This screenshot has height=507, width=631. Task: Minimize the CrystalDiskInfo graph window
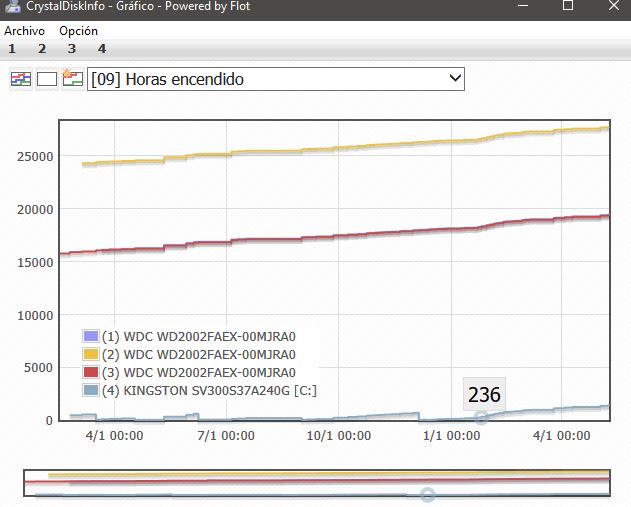tap(523, 6)
